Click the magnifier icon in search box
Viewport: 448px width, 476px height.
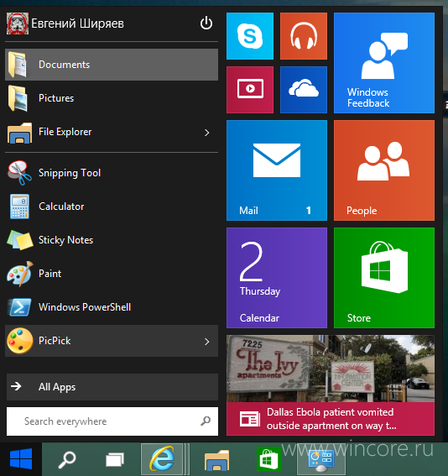click(x=206, y=421)
